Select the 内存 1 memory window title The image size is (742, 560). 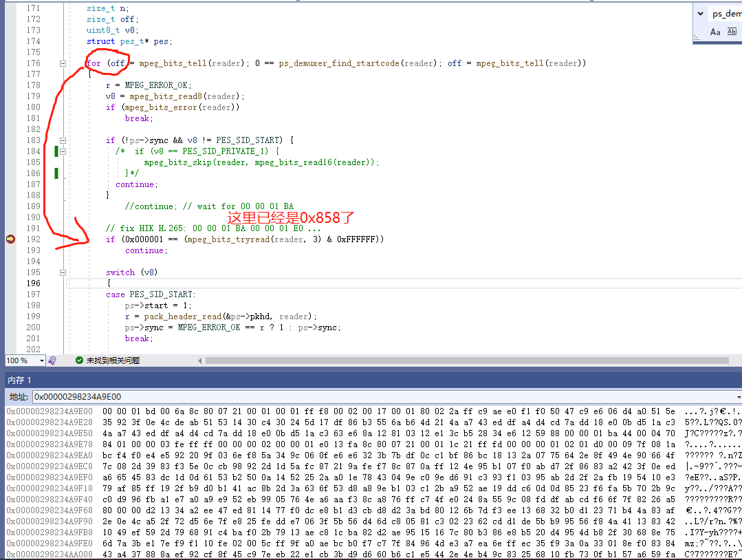coord(18,380)
